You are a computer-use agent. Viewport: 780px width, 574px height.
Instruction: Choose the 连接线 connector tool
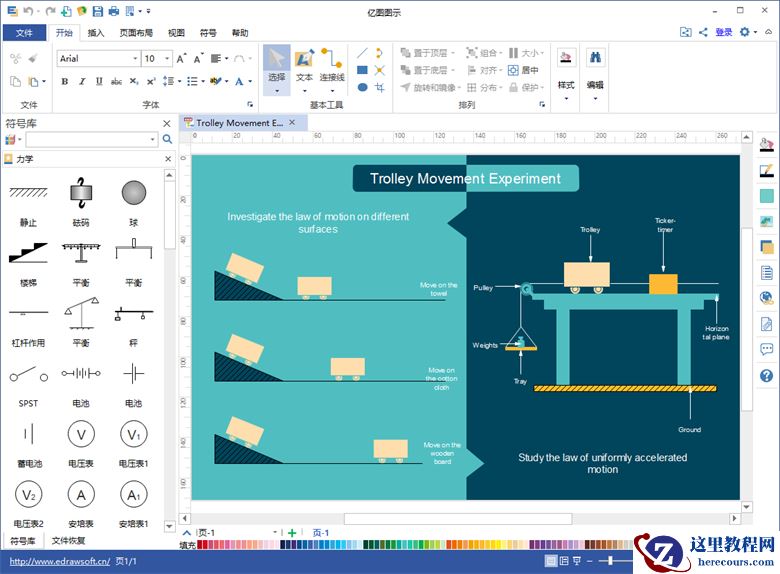(332, 70)
